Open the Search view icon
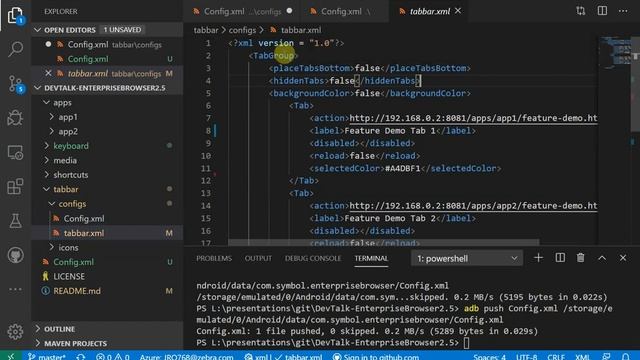The width and height of the screenshot is (640, 360). (15, 49)
